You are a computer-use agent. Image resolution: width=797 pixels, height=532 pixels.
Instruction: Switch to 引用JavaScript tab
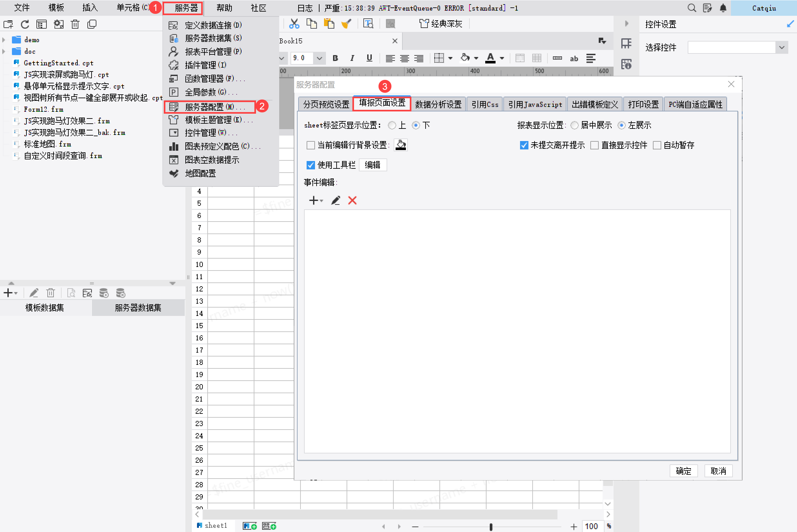pos(535,104)
